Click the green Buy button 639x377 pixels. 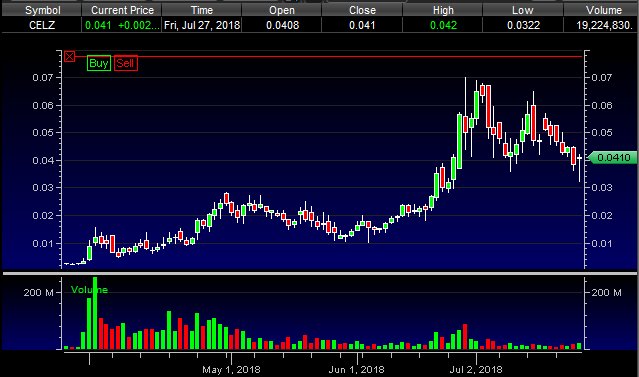99,63
